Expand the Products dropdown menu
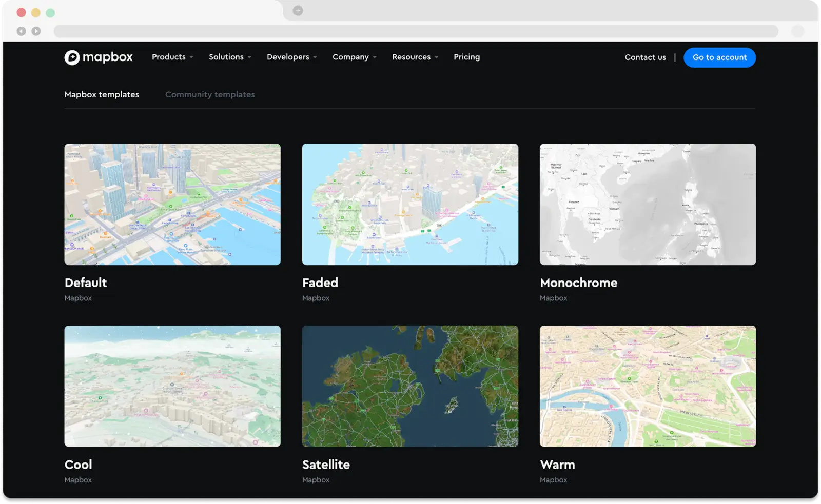 pos(172,57)
